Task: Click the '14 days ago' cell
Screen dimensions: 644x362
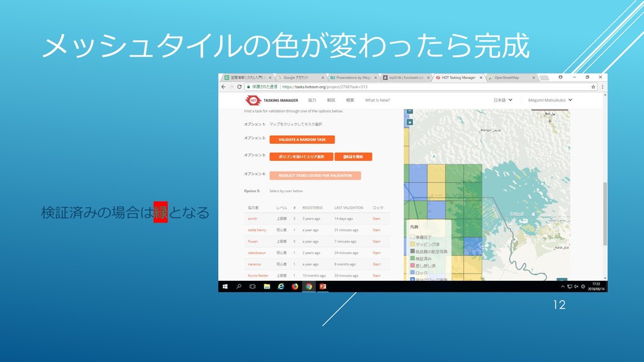Action: [343, 219]
